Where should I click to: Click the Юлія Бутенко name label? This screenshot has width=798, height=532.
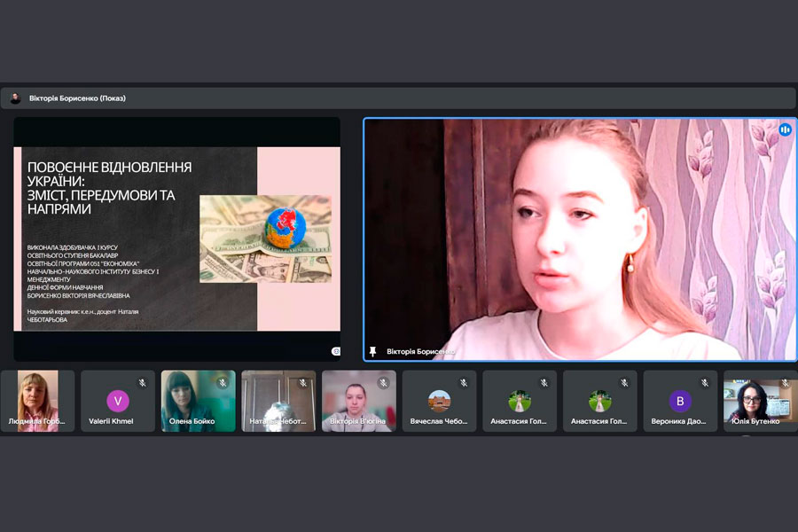[755, 421]
